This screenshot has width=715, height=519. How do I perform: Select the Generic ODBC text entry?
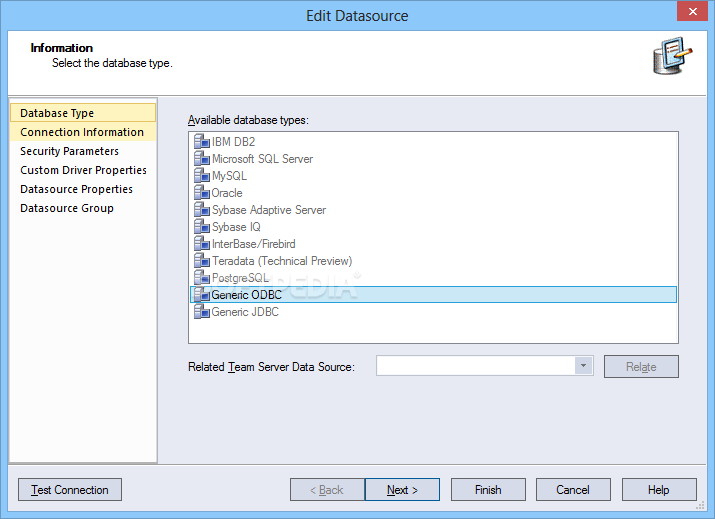pos(247,295)
